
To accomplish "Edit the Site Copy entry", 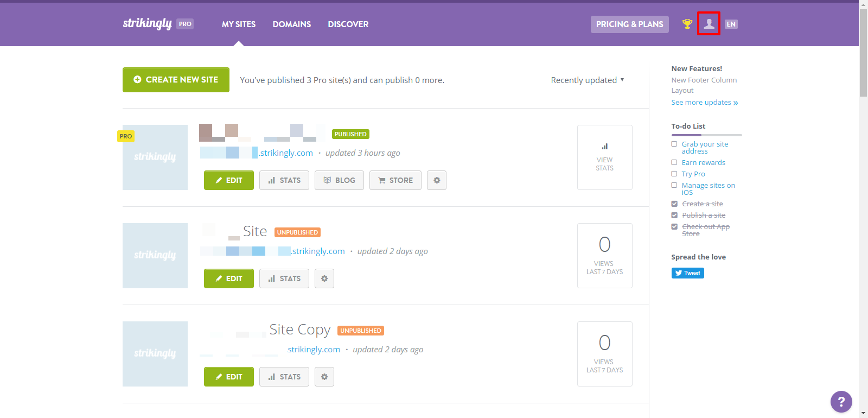I will 229,377.
